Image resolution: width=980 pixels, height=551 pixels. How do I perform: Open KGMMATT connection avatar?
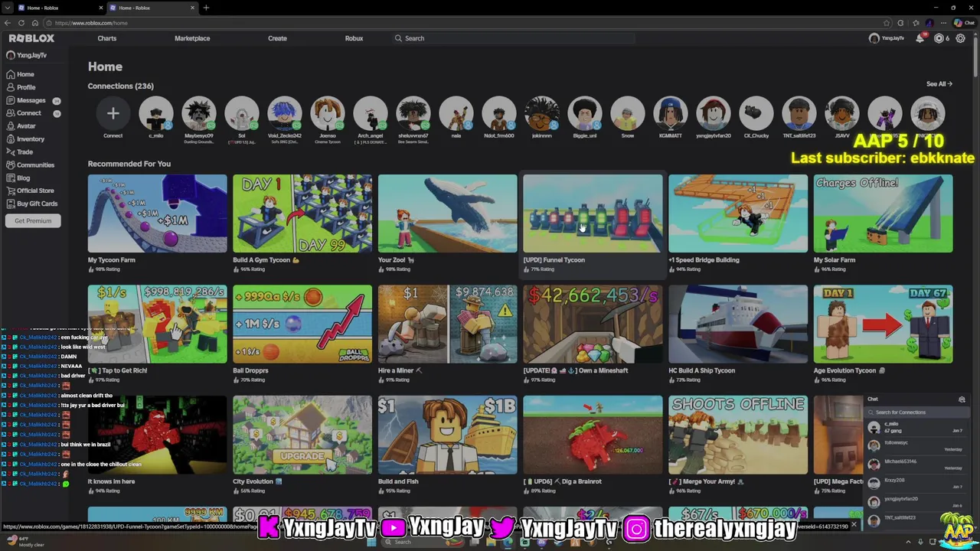point(670,114)
